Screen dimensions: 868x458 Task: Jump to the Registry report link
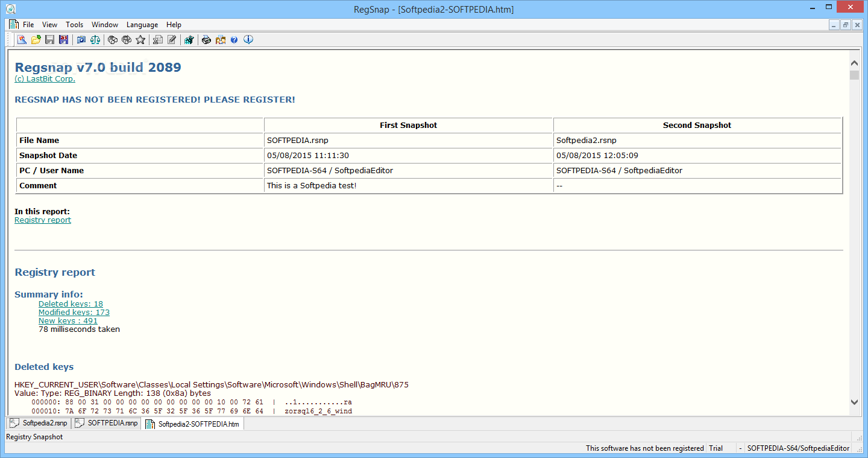tap(43, 220)
